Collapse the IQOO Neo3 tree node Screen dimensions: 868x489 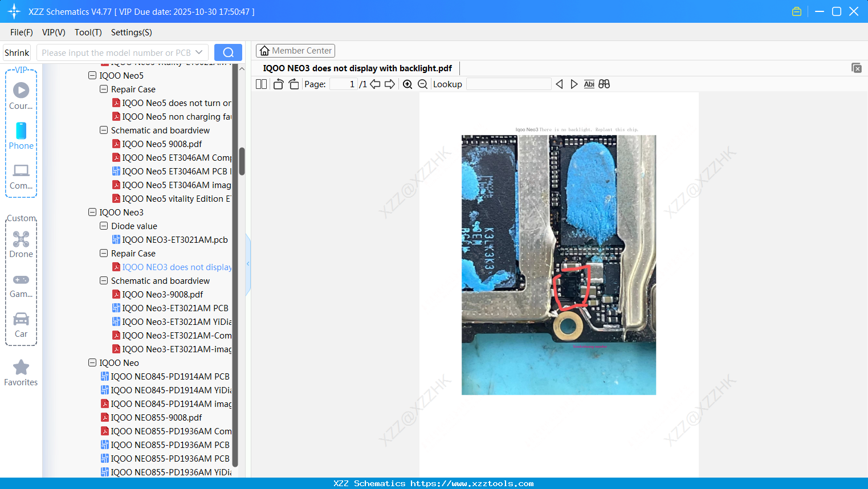click(x=92, y=212)
